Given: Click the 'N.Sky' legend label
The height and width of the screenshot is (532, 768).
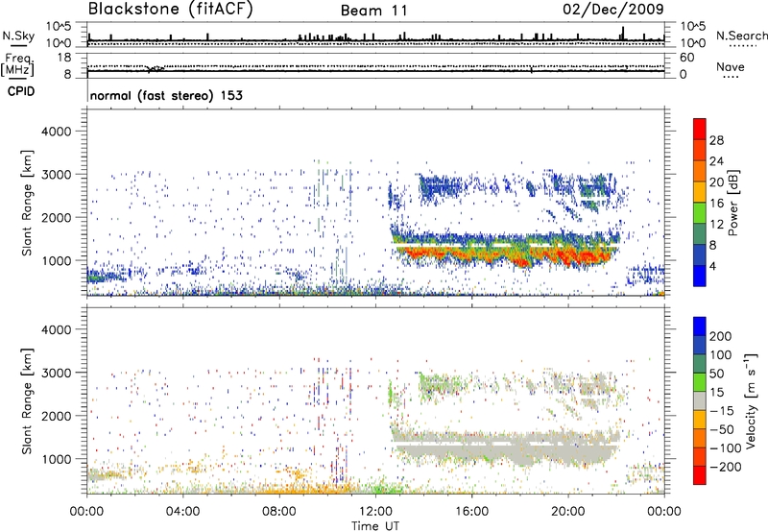Looking at the screenshot, I should tap(18, 36).
